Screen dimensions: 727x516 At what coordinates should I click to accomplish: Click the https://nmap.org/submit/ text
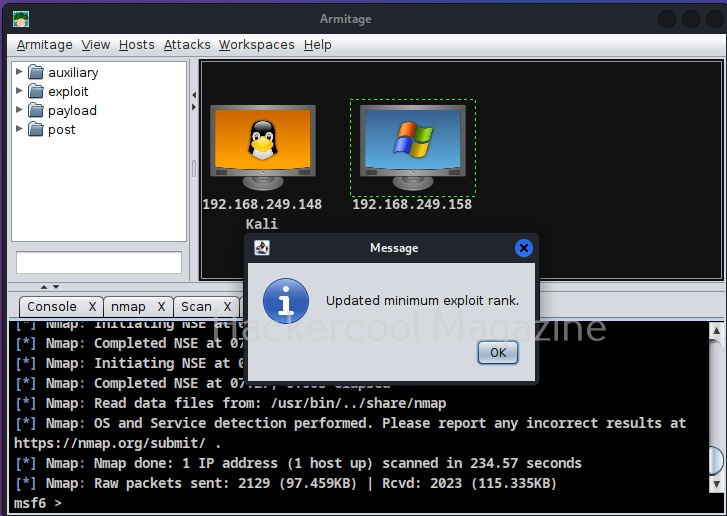click(109, 443)
